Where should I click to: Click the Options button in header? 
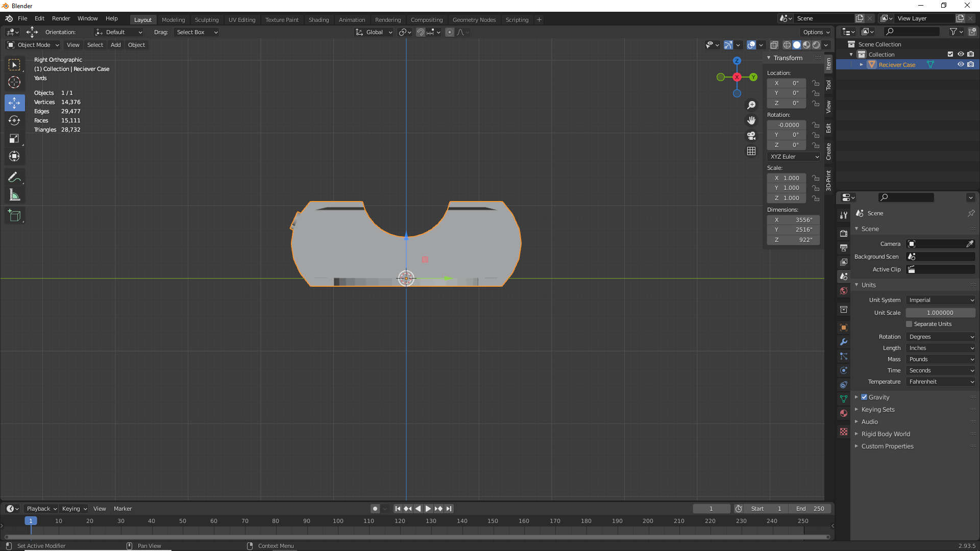(x=816, y=32)
